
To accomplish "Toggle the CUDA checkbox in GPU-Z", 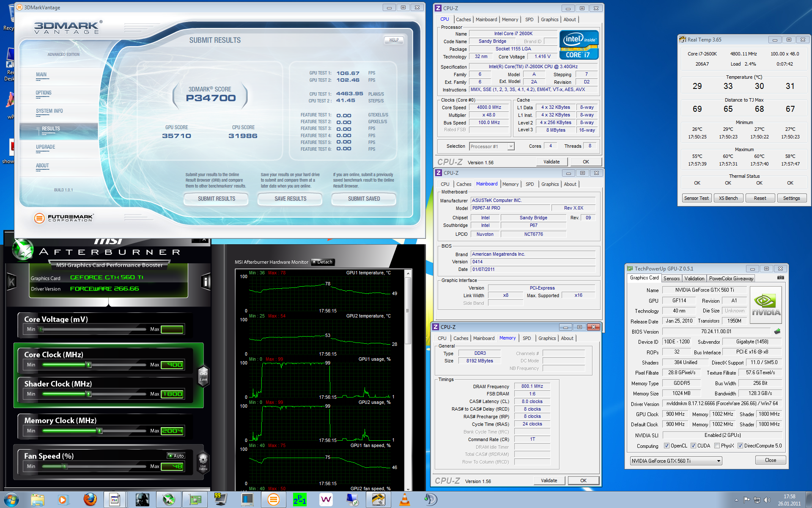I will 693,446.
